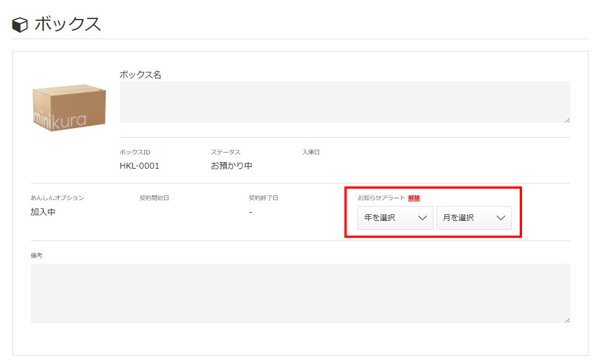Click the 契約開始日 label
The height and width of the screenshot is (364, 601).
pyautogui.click(x=154, y=198)
